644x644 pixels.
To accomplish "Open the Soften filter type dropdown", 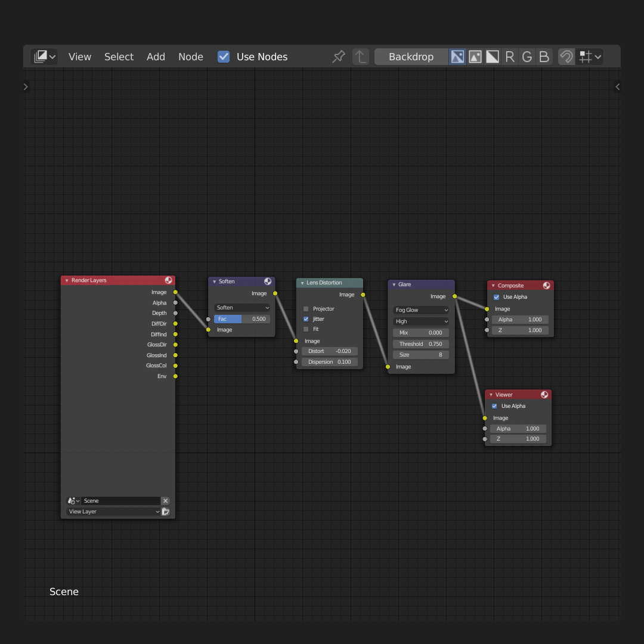I will (x=242, y=308).
